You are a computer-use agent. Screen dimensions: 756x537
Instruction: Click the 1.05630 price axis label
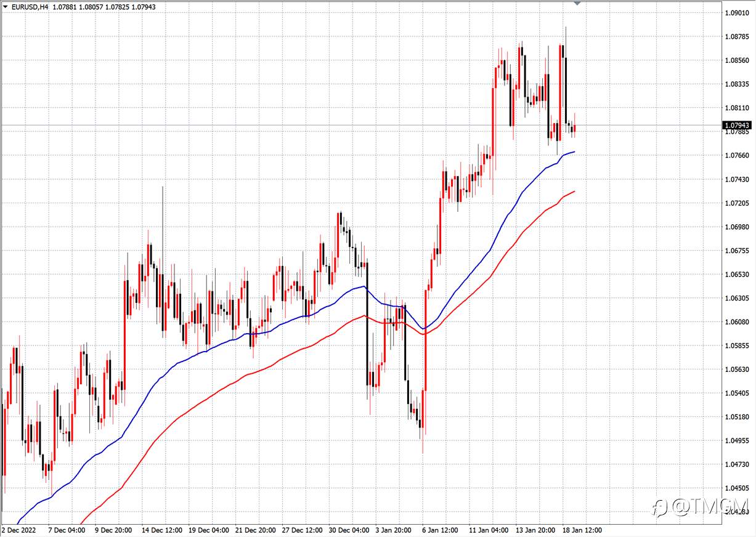[738, 369]
